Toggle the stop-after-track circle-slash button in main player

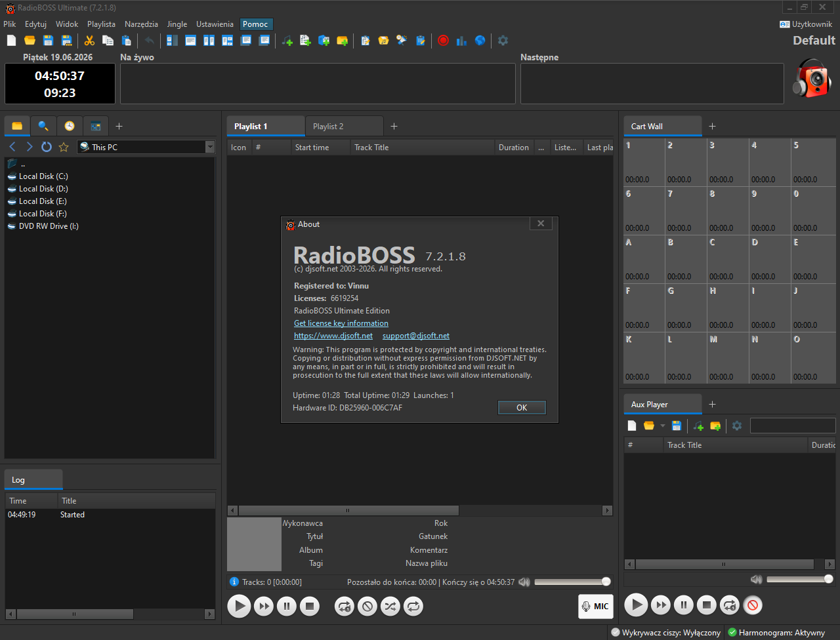367,607
